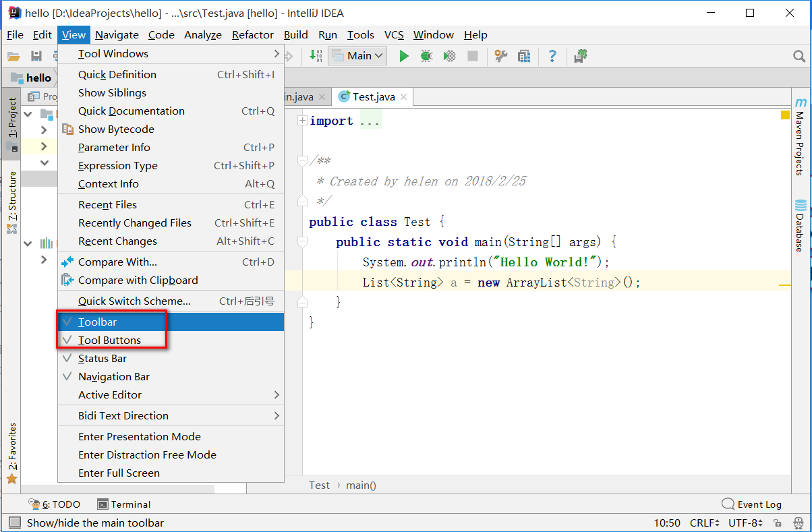Click the Debug bug icon

pos(426,56)
